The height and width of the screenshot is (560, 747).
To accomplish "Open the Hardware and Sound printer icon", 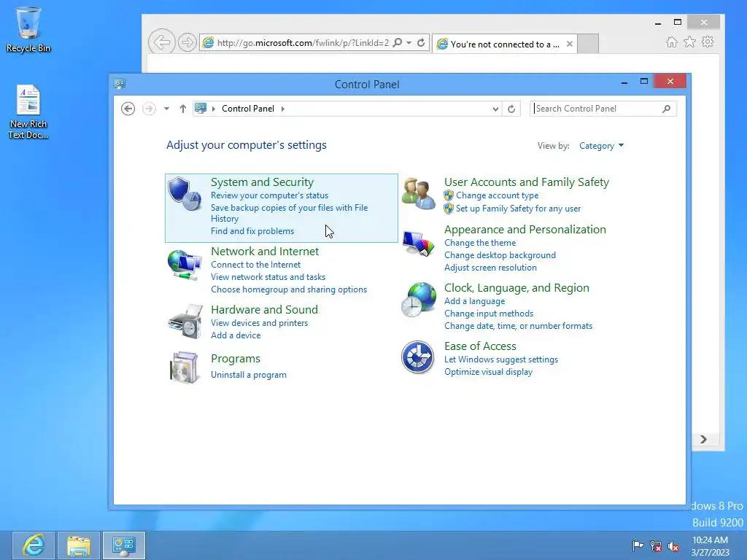I will point(185,322).
